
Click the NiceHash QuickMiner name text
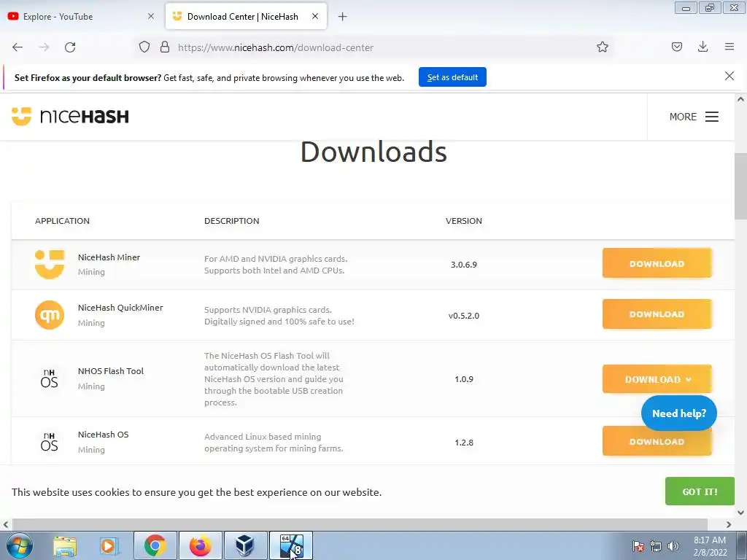coord(120,308)
